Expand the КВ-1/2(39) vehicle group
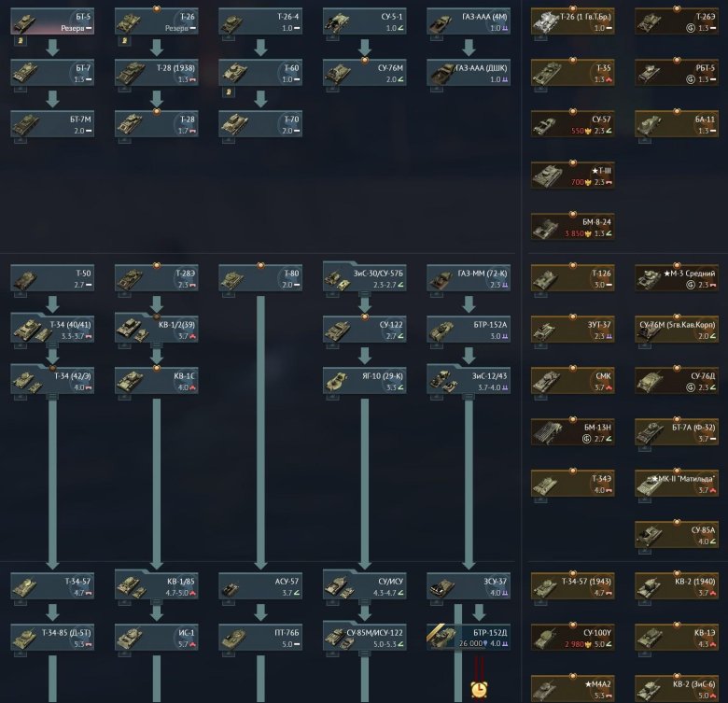Screen dimensions: 728x703 157,329
